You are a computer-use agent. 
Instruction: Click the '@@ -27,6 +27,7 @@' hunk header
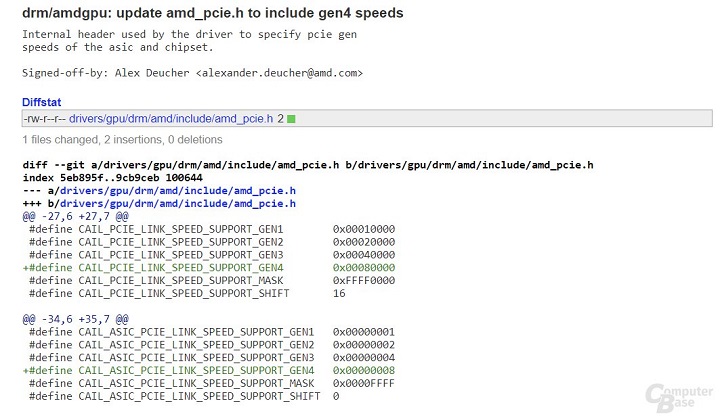pos(76,216)
